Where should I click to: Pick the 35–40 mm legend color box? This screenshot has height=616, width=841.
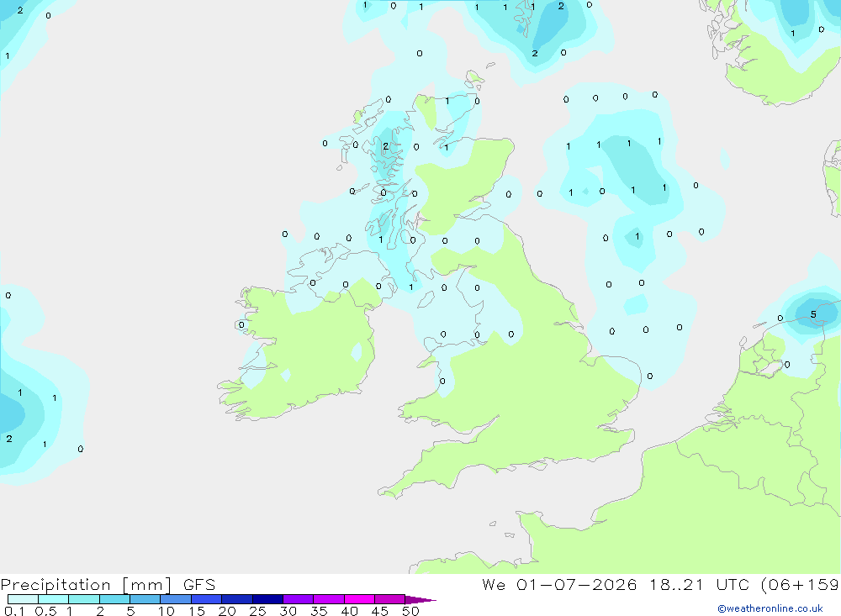[329, 599]
